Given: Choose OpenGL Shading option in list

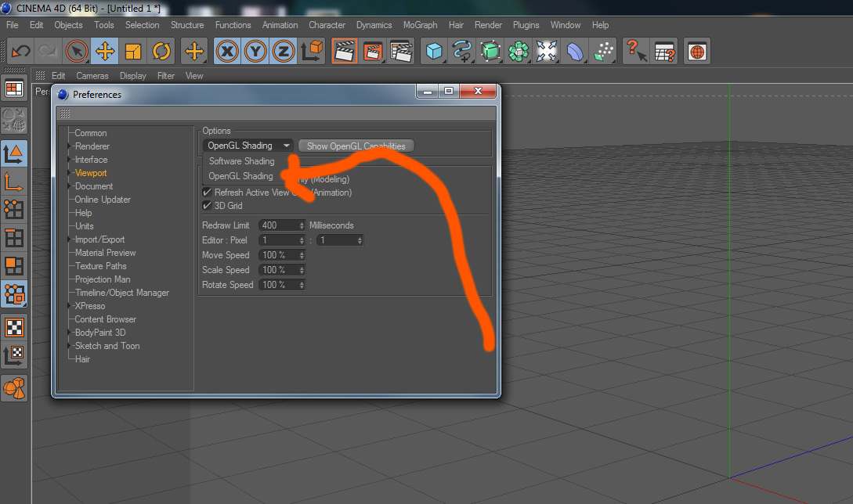Looking at the screenshot, I should 240,176.
